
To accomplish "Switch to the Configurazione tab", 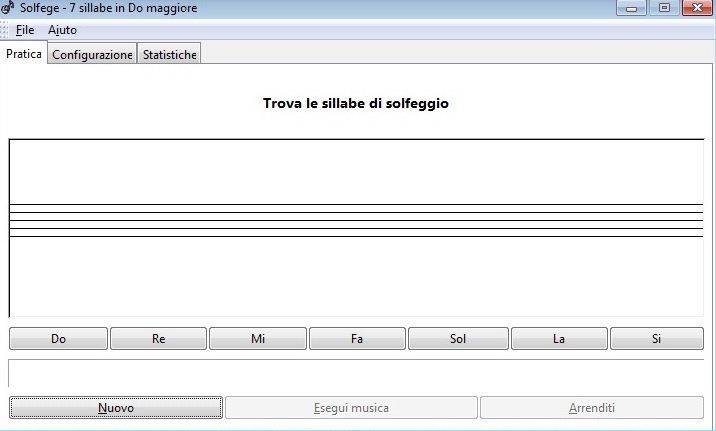I will click(92, 54).
